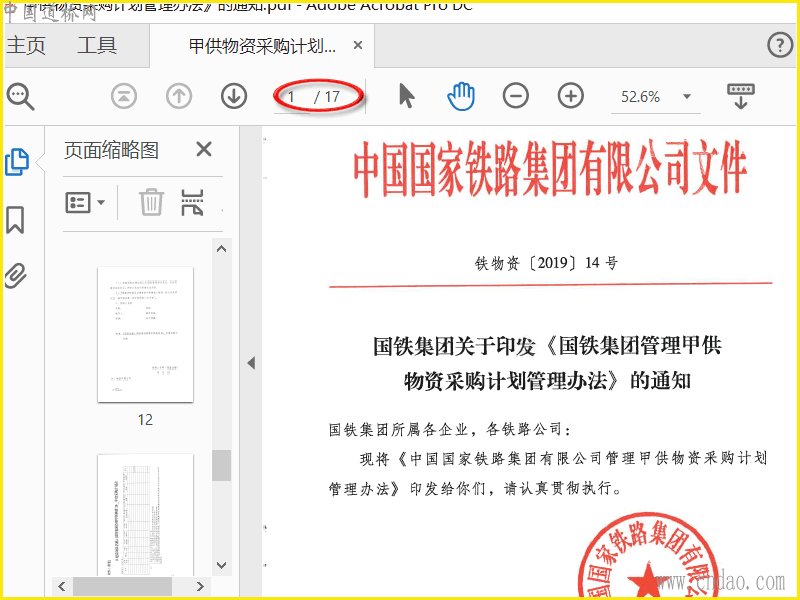Open the bookmarks sidebar icon
The height and width of the screenshot is (600, 800).
(x=15, y=220)
